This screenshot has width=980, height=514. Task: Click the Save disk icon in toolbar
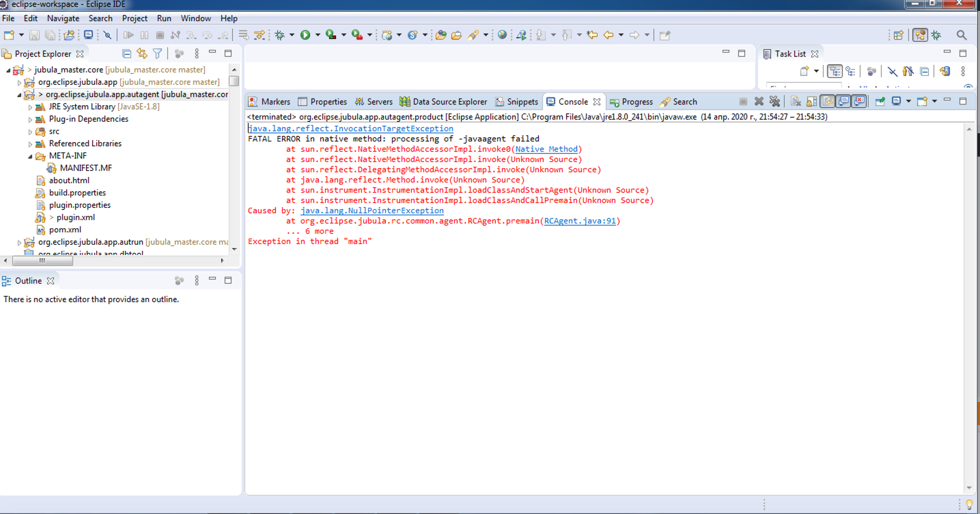point(34,35)
